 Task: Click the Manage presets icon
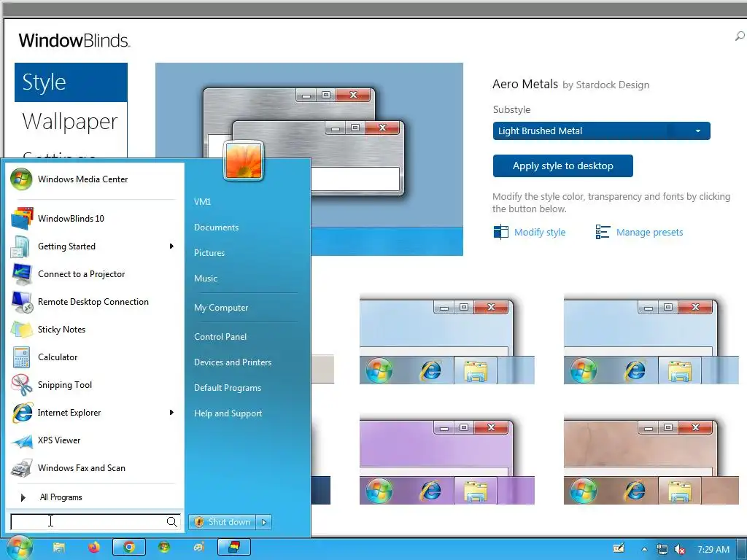603,232
